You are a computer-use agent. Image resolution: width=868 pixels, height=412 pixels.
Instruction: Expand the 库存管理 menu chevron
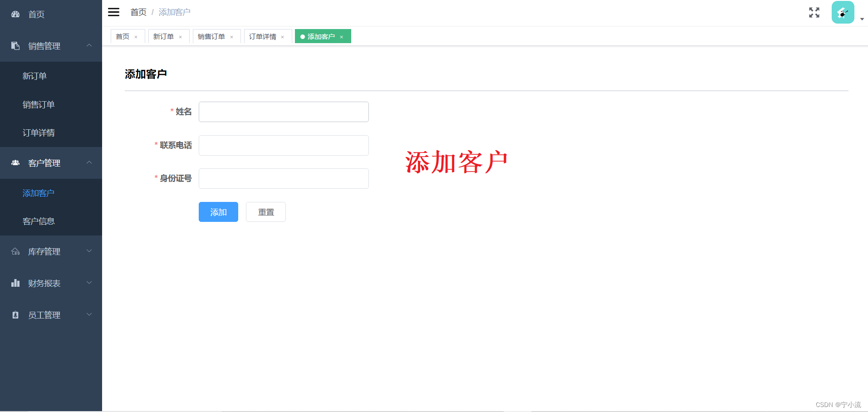(x=89, y=251)
